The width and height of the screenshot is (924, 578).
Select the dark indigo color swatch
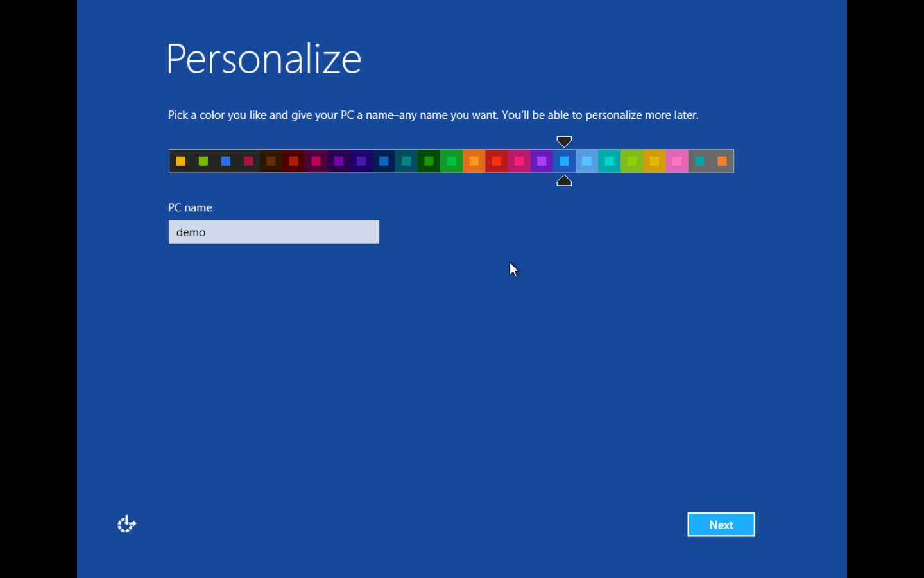point(361,161)
